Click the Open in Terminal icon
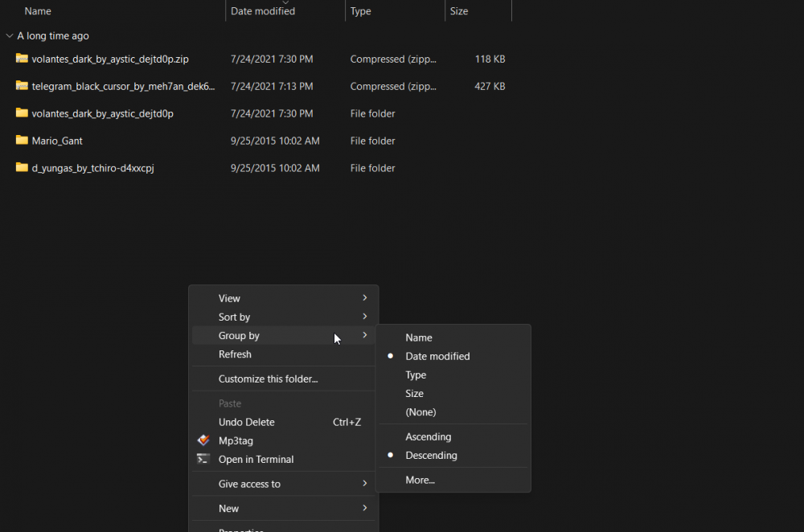This screenshot has width=804, height=532. [203, 459]
